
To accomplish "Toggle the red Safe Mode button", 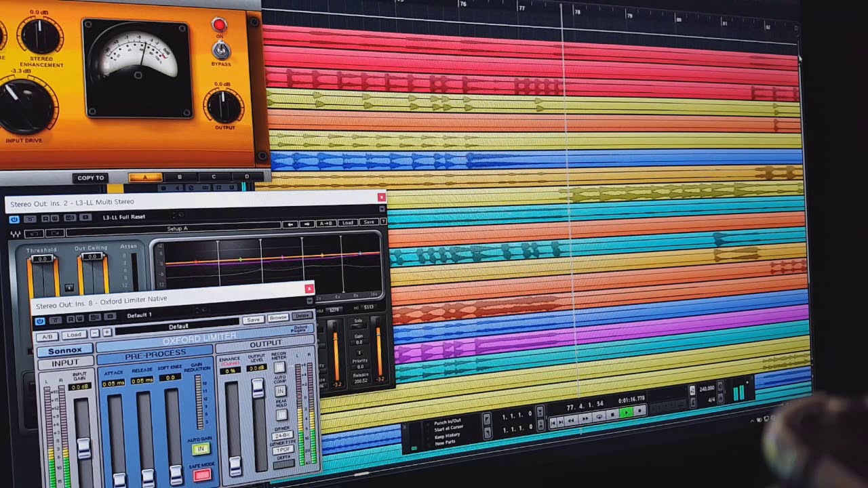I will pos(202,475).
